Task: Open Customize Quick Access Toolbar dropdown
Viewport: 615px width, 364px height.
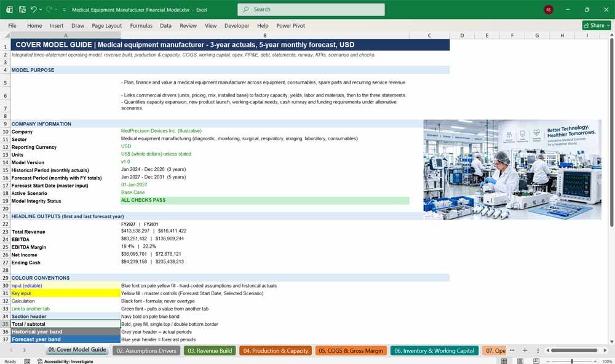Action: coord(64,9)
